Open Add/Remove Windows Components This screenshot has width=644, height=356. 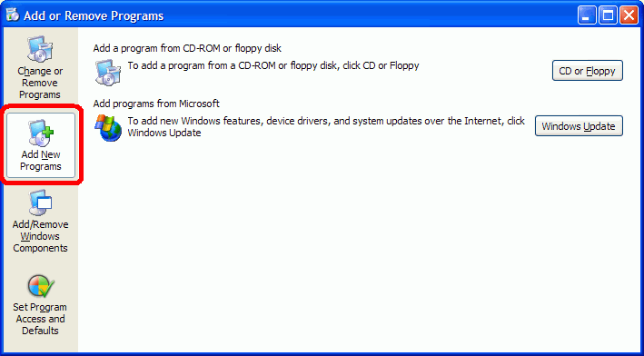[x=40, y=222]
